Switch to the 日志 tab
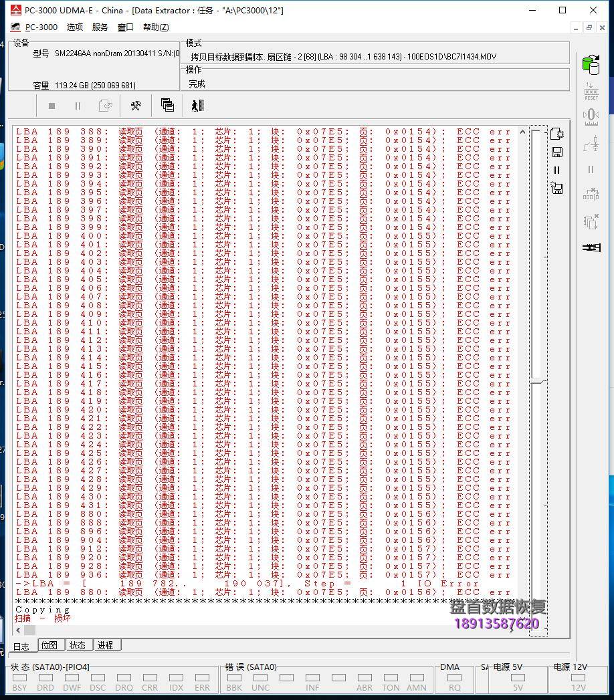 click(21, 646)
